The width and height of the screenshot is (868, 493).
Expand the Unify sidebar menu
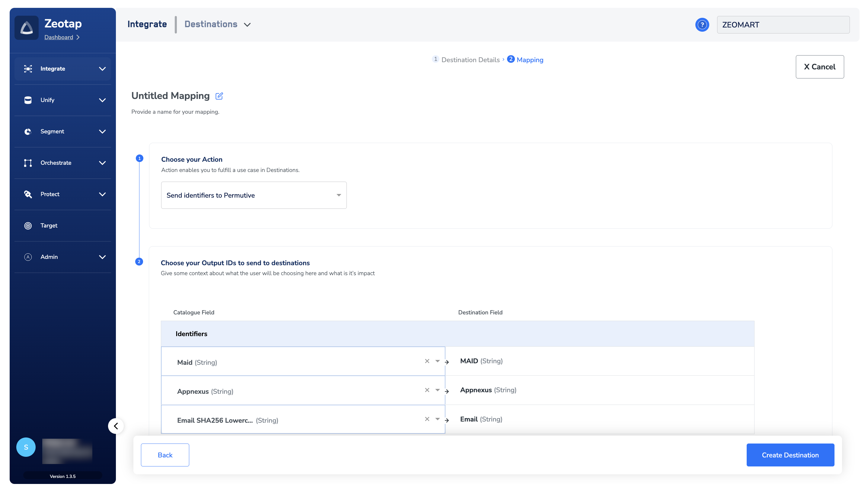click(x=63, y=100)
